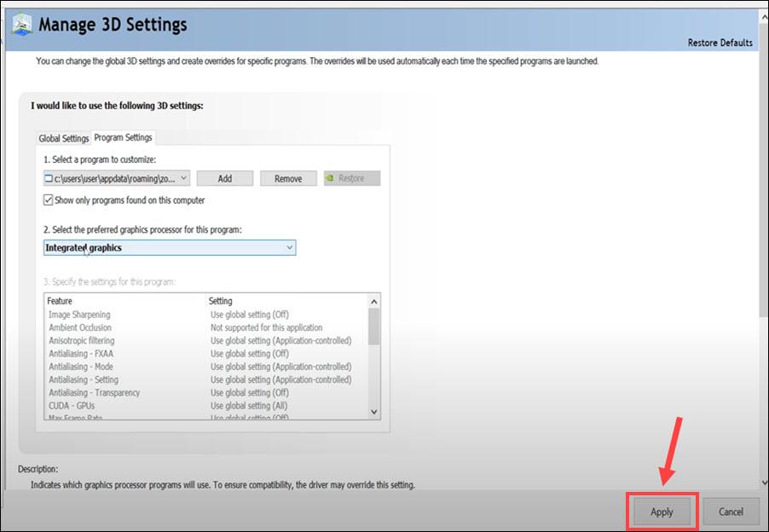This screenshot has height=532, width=769.
Task: Click Restore Defaults in the top-right corner
Action: pos(719,43)
